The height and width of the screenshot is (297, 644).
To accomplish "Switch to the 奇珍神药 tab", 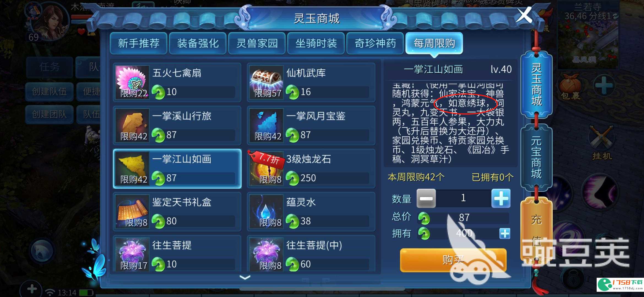I will tap(375, 43).
